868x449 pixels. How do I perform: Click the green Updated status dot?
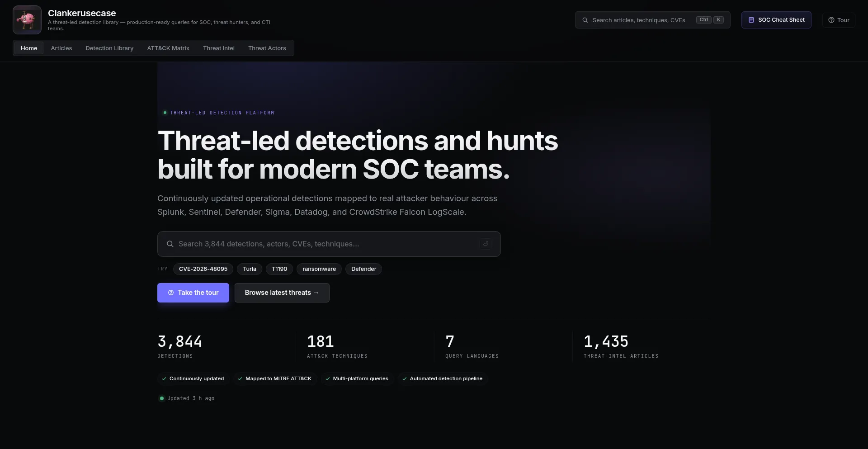(x=162, y=398)
